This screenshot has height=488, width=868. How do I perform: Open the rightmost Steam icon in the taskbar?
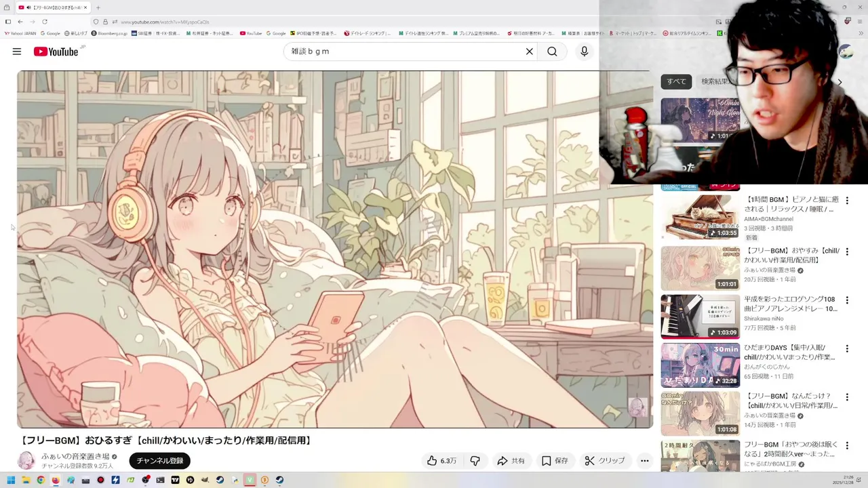point(279,480)
